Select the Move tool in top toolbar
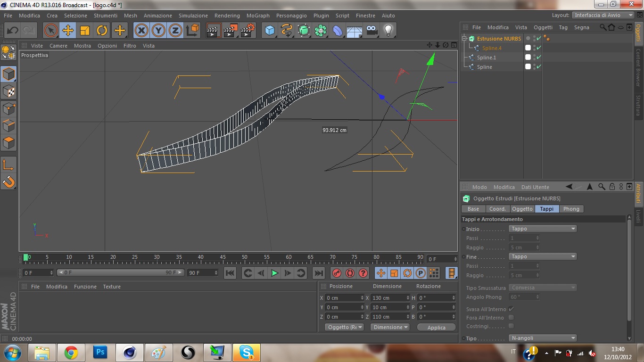The image size is (644, 362). pos(68,31)
